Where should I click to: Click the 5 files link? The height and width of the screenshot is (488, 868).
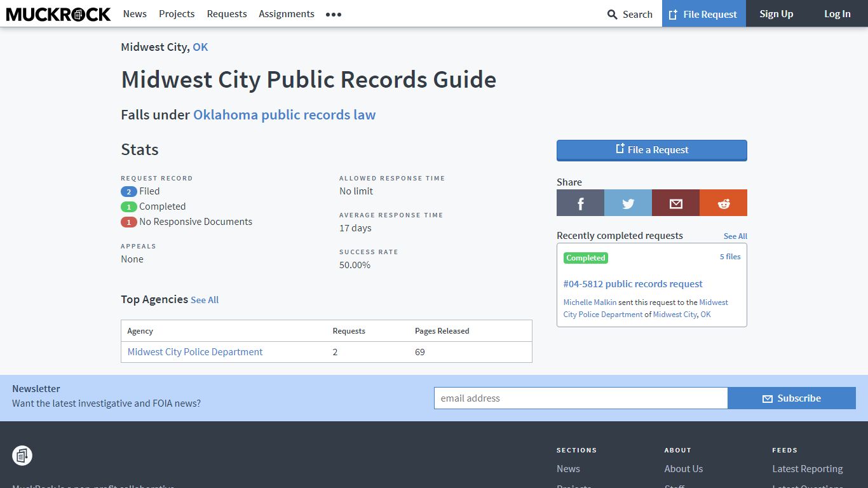730,257
